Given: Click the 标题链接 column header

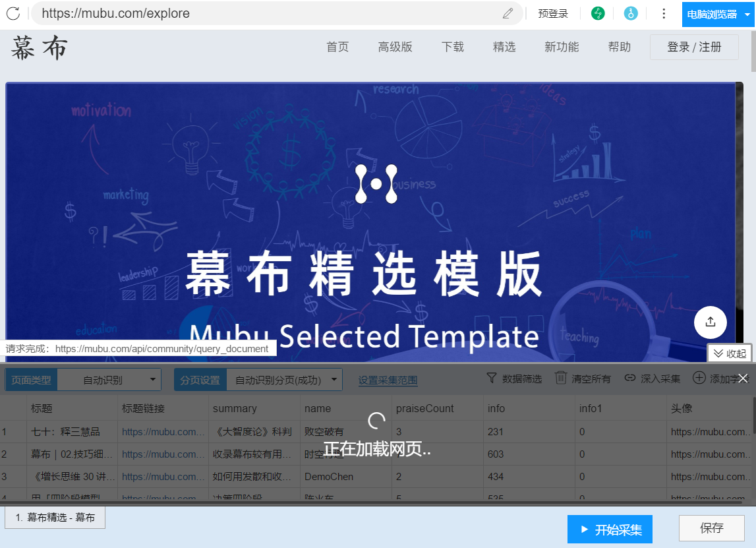Looking at the screenshot, I should (x=163, y=409).
